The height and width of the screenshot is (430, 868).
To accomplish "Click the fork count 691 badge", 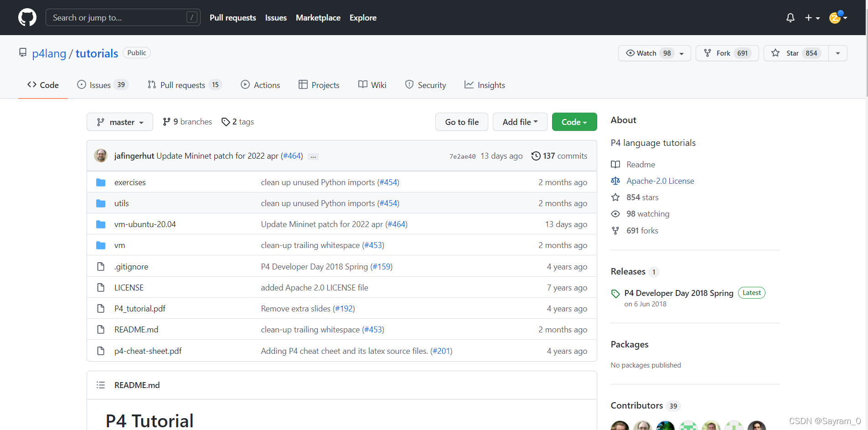I will (743, 53).
